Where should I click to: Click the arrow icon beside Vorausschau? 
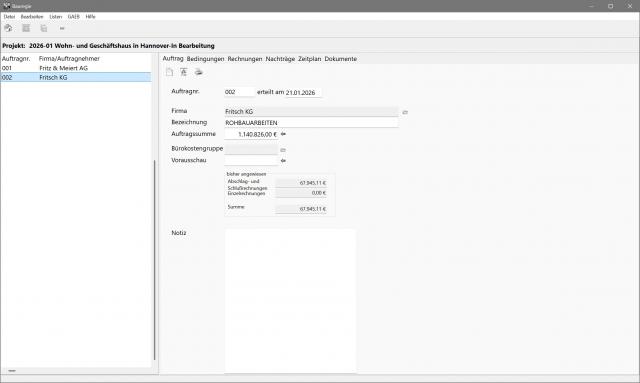283,160
